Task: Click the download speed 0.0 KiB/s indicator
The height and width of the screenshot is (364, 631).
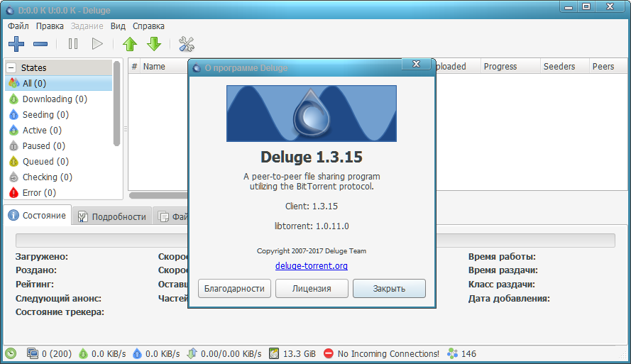Action: 101,354
